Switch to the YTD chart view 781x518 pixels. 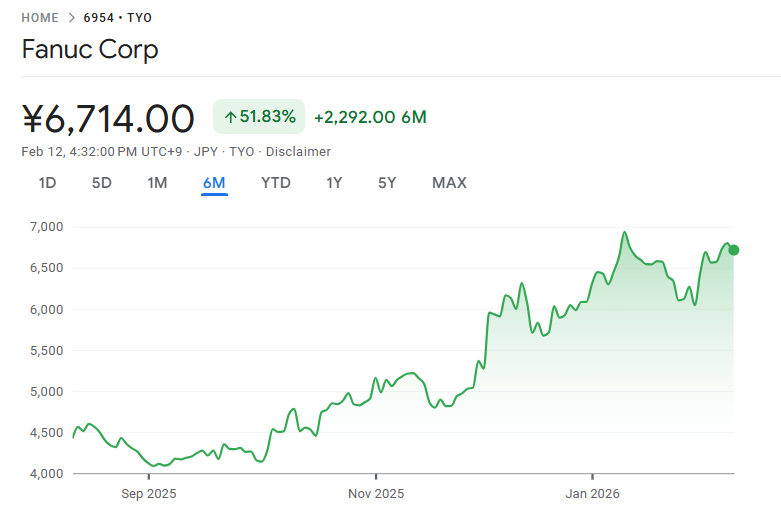pyautogui.click(x=276, y=182)
